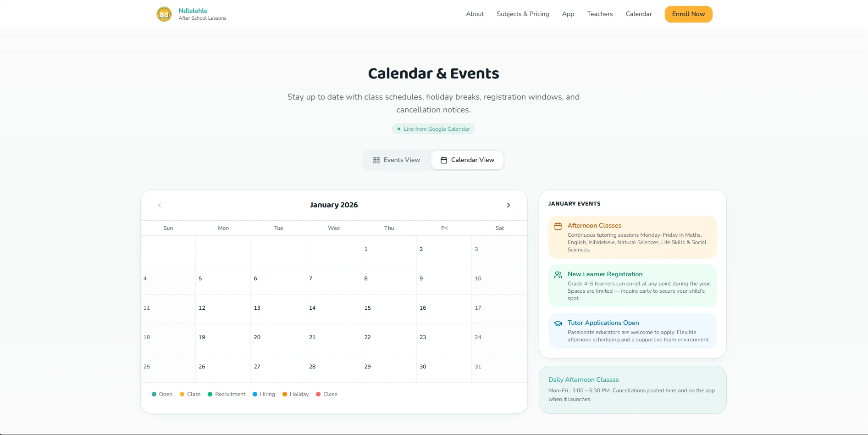
Task: Select January 1 on the calendar
Action: (x=389, y=251)
